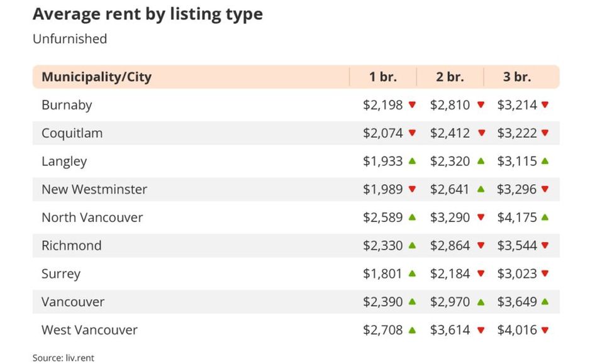Click the Vancouver 2 br. rent value $2,970
Viewport: 590px width, 364px height.
click(450, 302)
